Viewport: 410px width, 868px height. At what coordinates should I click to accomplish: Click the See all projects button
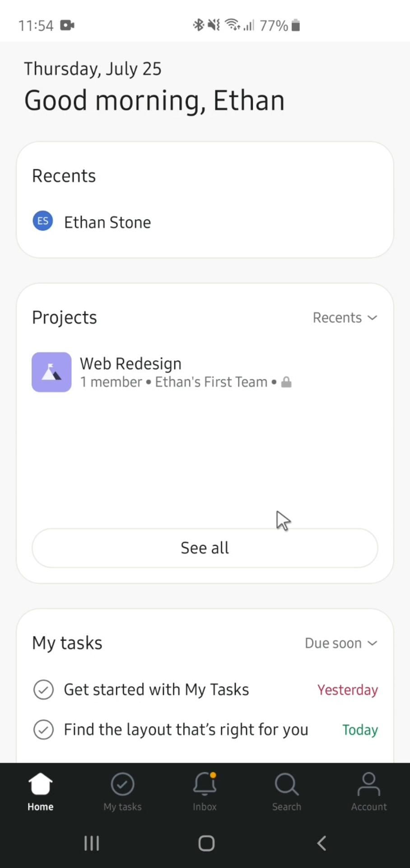point(205,548)
